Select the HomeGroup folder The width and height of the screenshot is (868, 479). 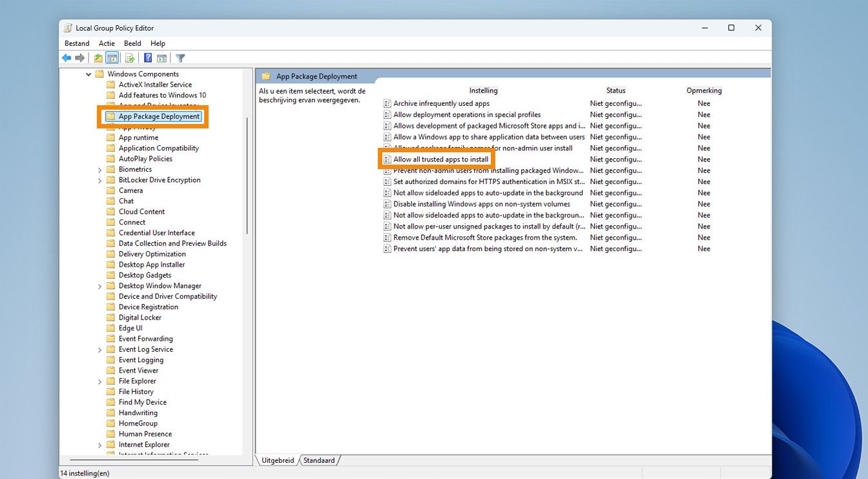138,423
